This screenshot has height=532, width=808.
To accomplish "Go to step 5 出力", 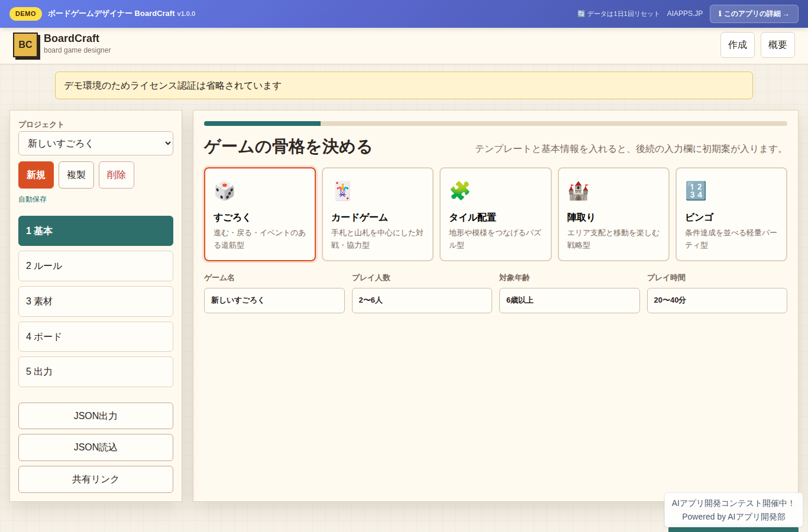I will tap(96, 372).
